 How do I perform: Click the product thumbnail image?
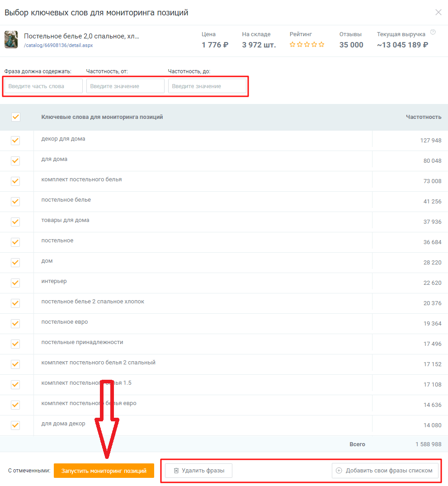(11, 39)
